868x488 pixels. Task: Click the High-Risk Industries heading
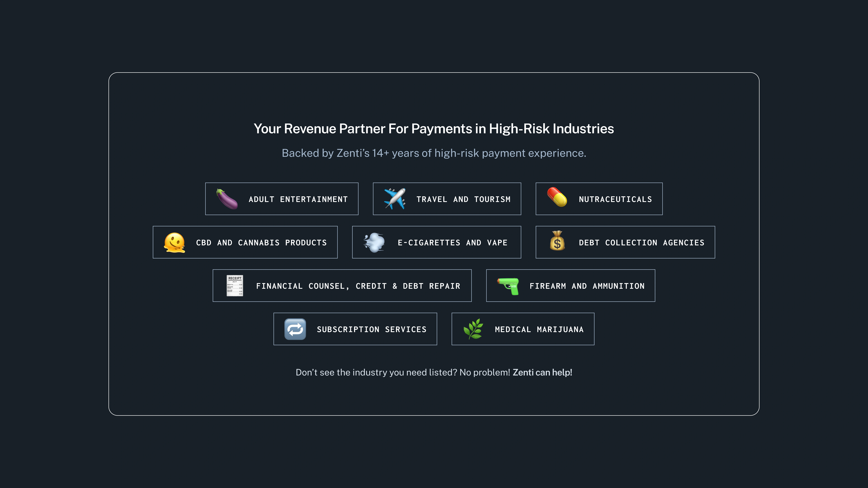[x=434, y=129]
